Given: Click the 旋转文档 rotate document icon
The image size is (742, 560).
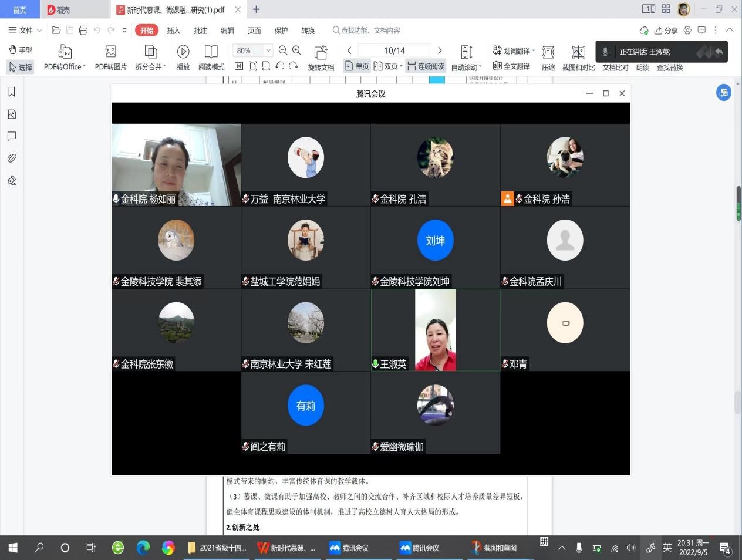Looking at the screenshot, I should click(321, 52).
